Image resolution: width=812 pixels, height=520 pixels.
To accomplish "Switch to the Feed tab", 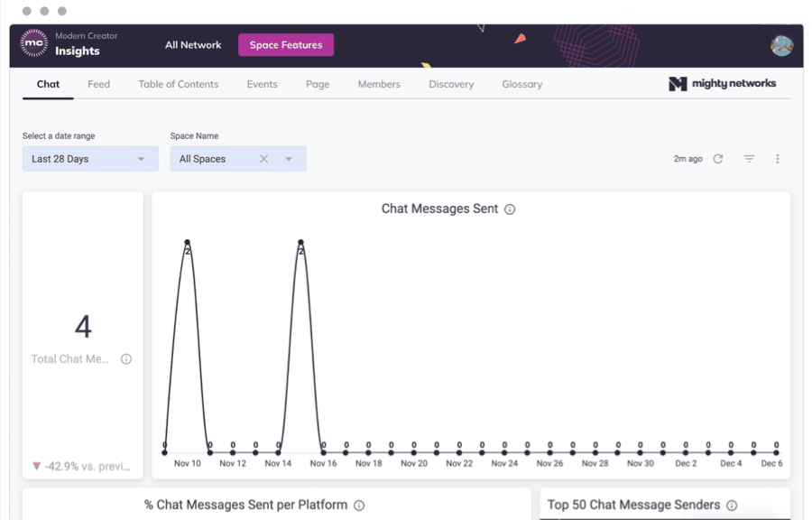I will [x=98, y=84].
